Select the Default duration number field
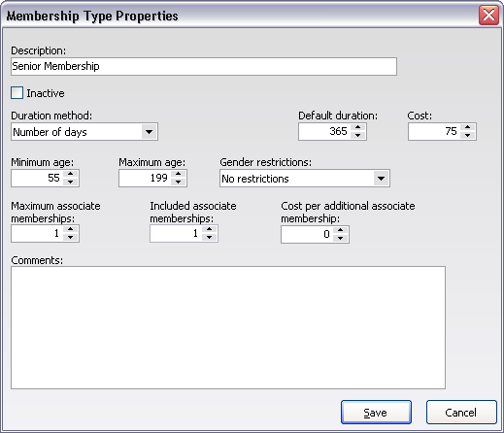Image resolution: width=504 pixels, height=433 pixels. coord(324,131)
